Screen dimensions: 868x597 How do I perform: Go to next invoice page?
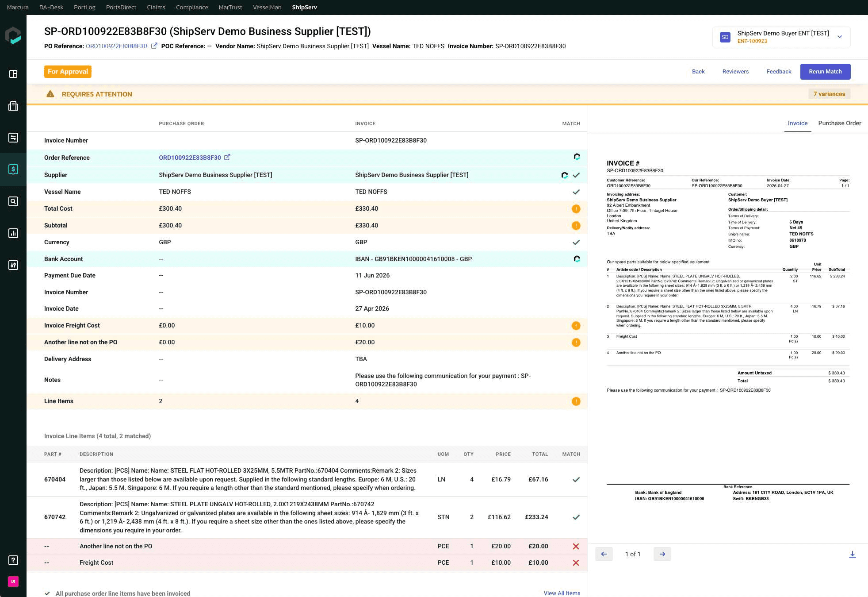(662, 554)
